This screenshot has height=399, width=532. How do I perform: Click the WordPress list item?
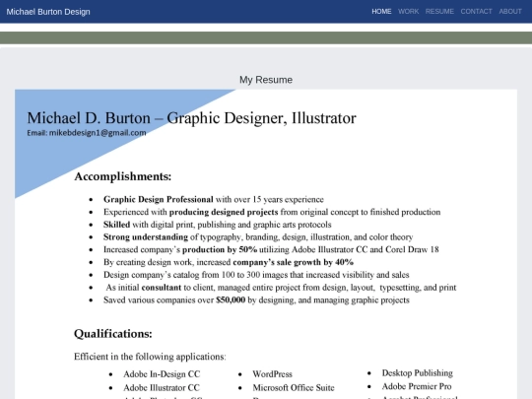point(272,374)
